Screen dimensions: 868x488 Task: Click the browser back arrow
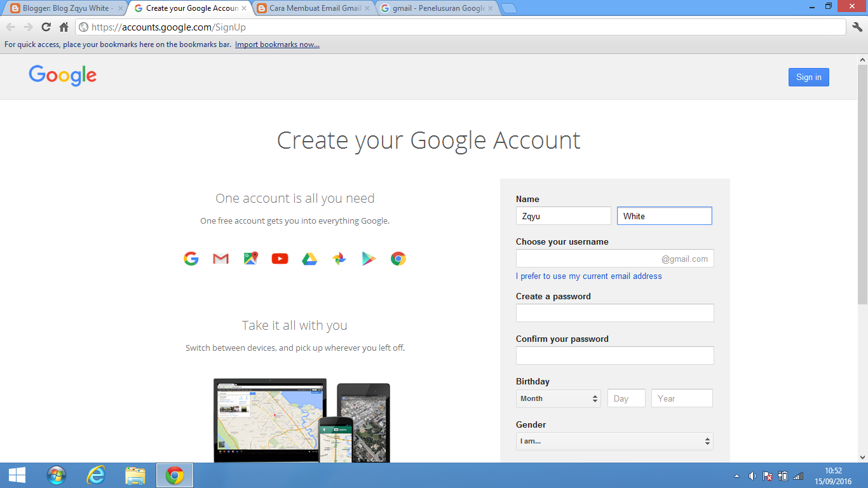pyautogui.click(x=11, y=27)
